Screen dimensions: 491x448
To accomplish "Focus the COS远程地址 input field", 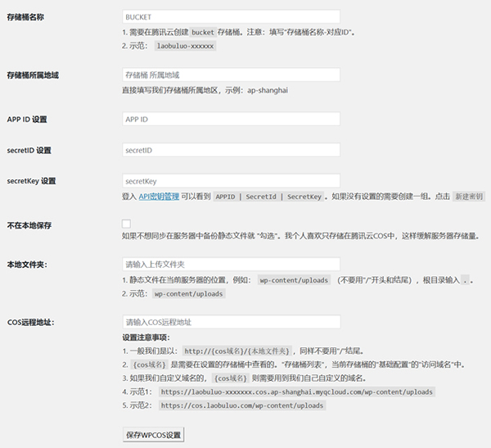I will point(230,322).
